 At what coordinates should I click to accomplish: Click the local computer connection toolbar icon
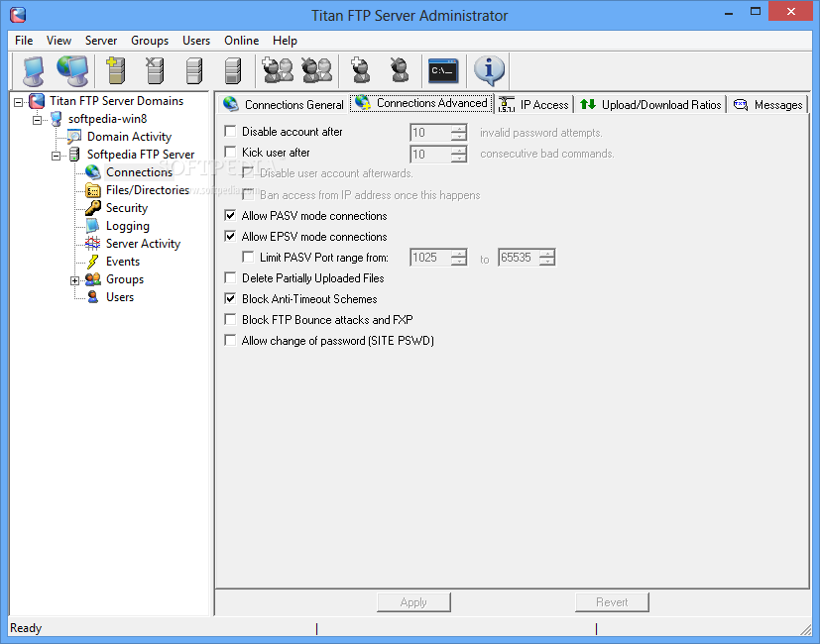(x=34, y=70)
